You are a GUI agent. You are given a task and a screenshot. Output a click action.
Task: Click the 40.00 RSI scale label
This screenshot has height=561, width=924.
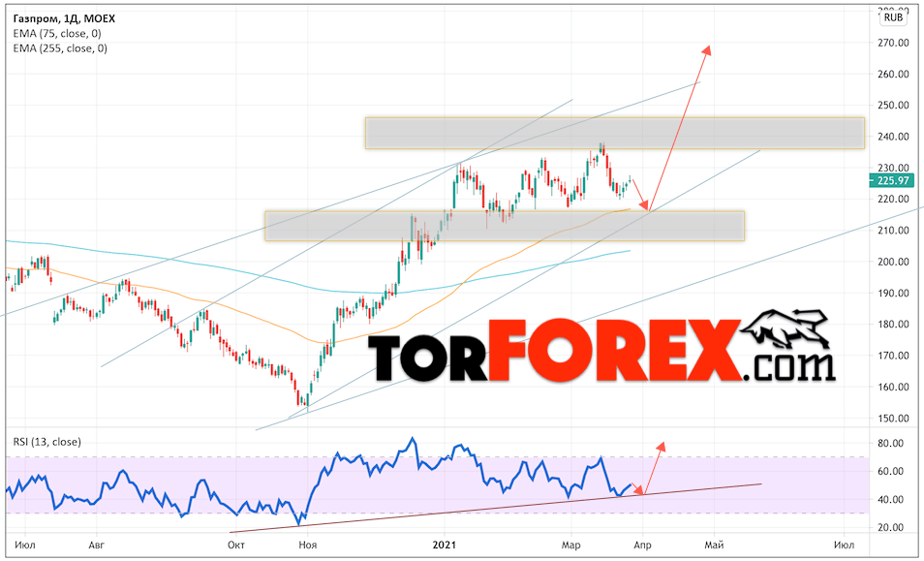(890, 499)
